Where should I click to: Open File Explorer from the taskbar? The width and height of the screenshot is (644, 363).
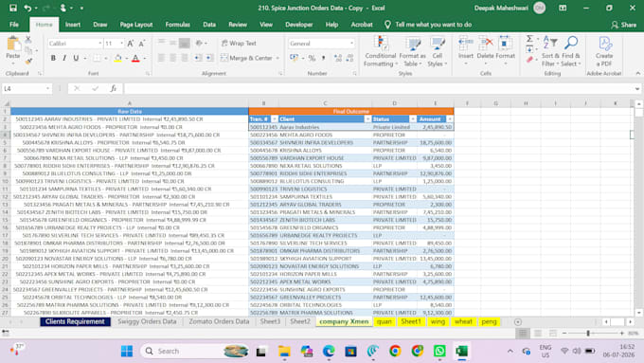point(284,351)
